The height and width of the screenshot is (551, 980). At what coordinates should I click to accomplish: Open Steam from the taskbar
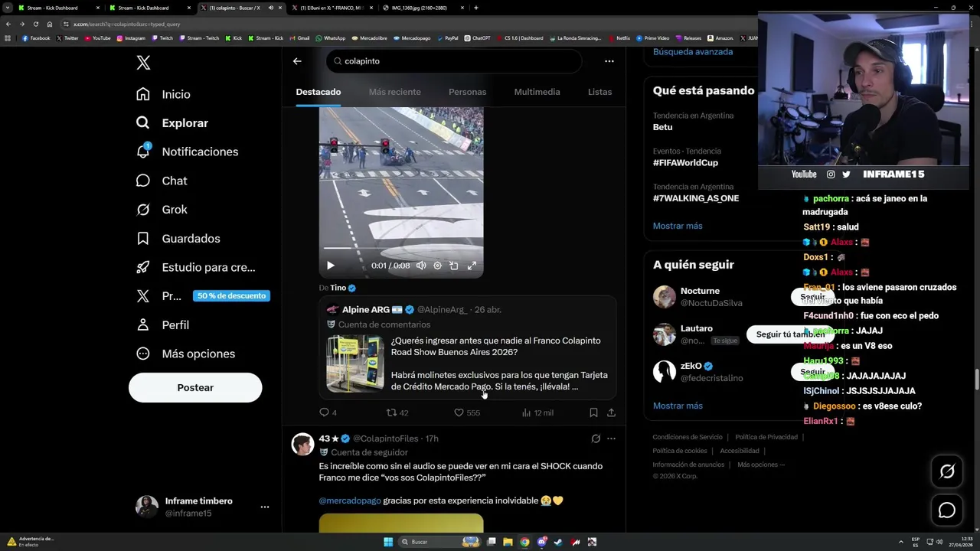(x=558, y=542)
